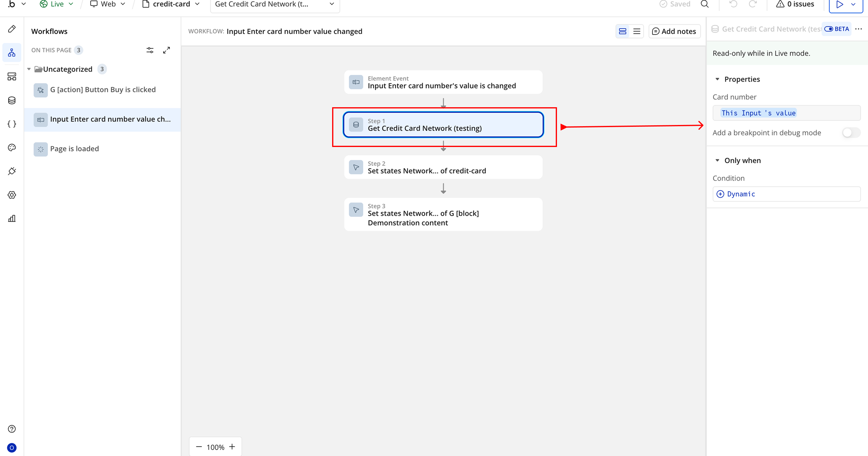Click the zoom in plus button
Screen dimensions: 868x456
[232, 447]
